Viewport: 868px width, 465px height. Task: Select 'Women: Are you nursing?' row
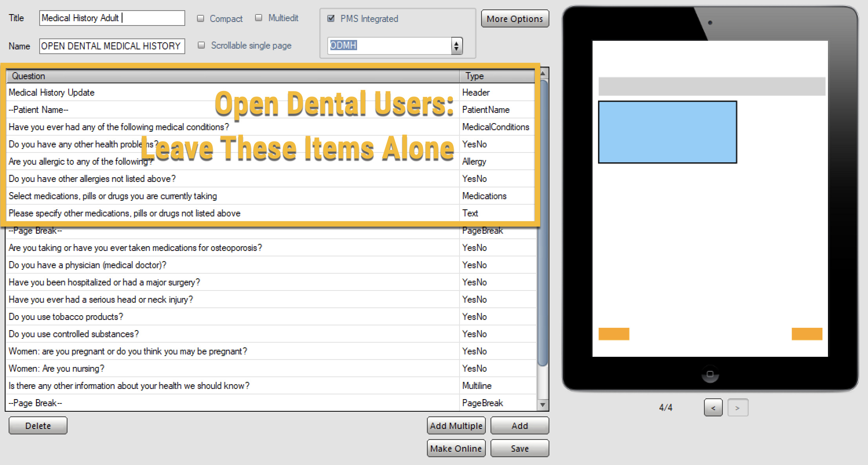pyautogui.click(x=271, y=369)
